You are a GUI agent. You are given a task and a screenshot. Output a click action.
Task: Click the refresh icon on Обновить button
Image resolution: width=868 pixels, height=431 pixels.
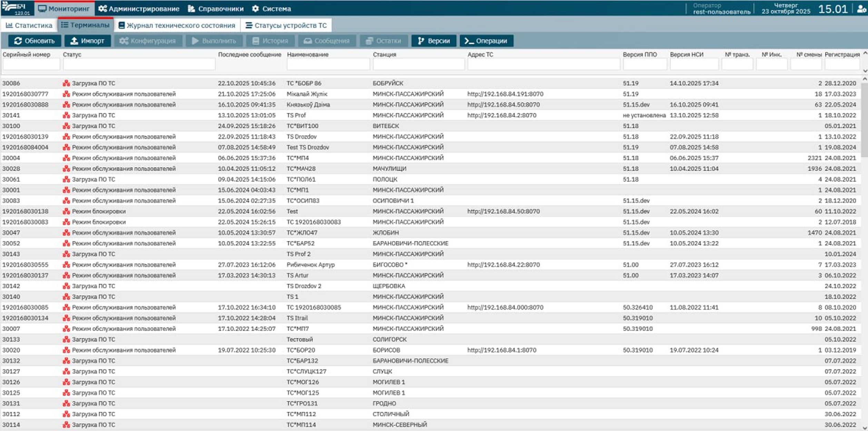coord(18,41)
